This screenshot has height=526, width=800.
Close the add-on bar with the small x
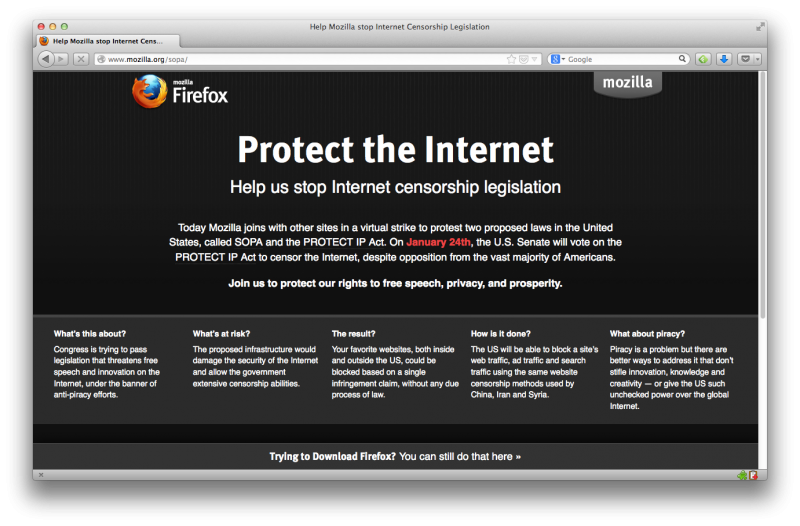41,475
